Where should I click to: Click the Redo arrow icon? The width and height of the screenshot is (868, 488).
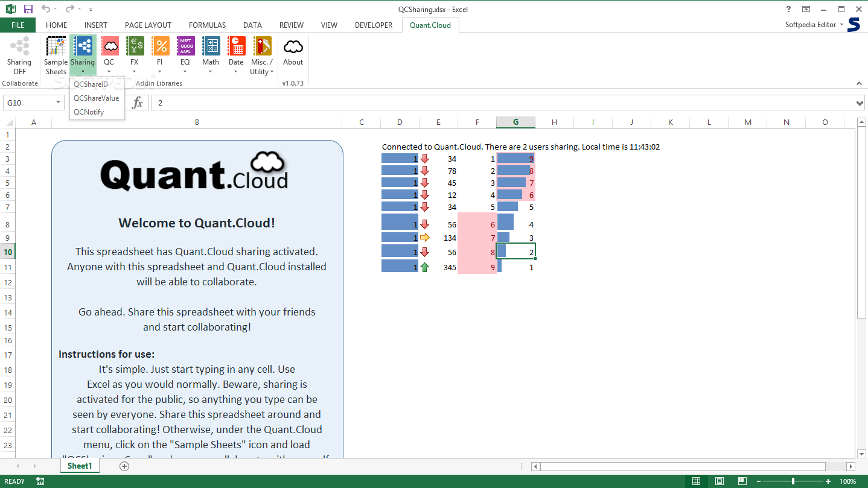(69, 9)
